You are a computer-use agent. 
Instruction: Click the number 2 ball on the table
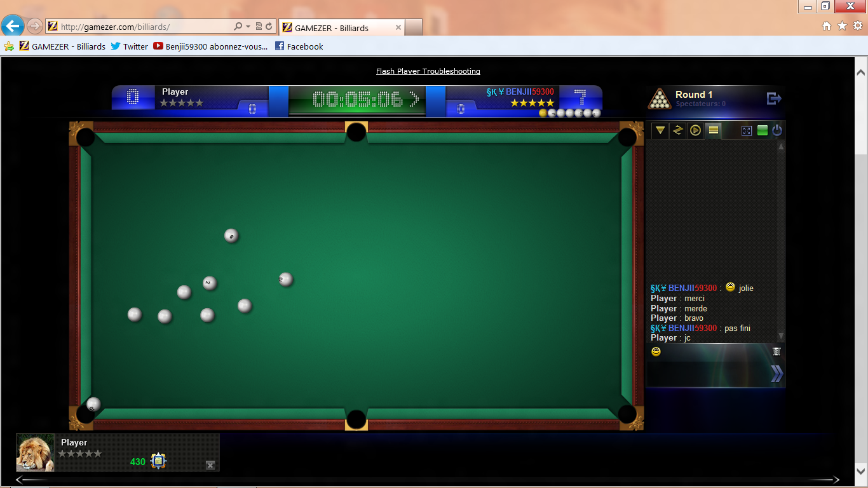[x=210, y=283]
